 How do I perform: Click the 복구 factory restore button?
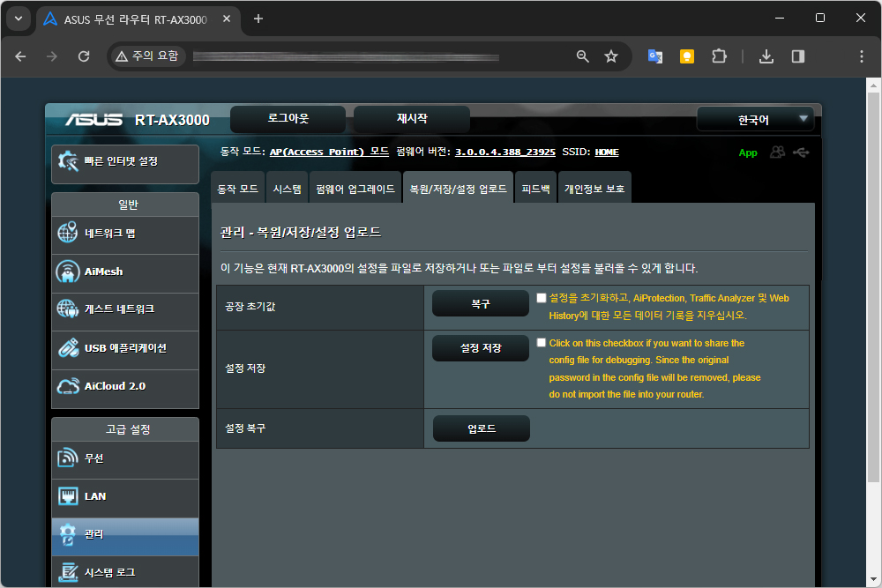481,303
